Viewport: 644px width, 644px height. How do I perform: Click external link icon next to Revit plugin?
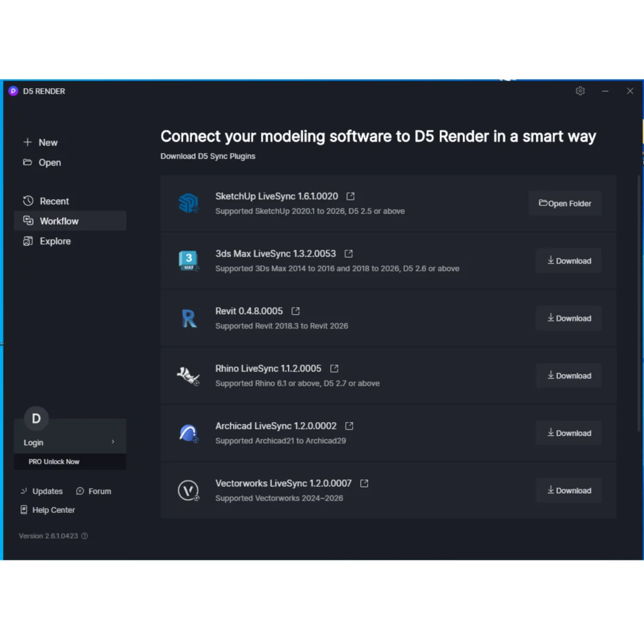pos(295,311)
